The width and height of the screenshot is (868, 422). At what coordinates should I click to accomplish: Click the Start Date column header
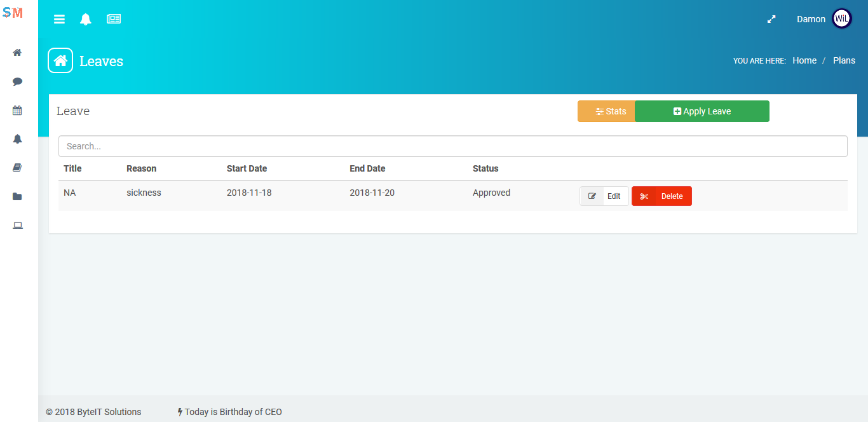247,168
